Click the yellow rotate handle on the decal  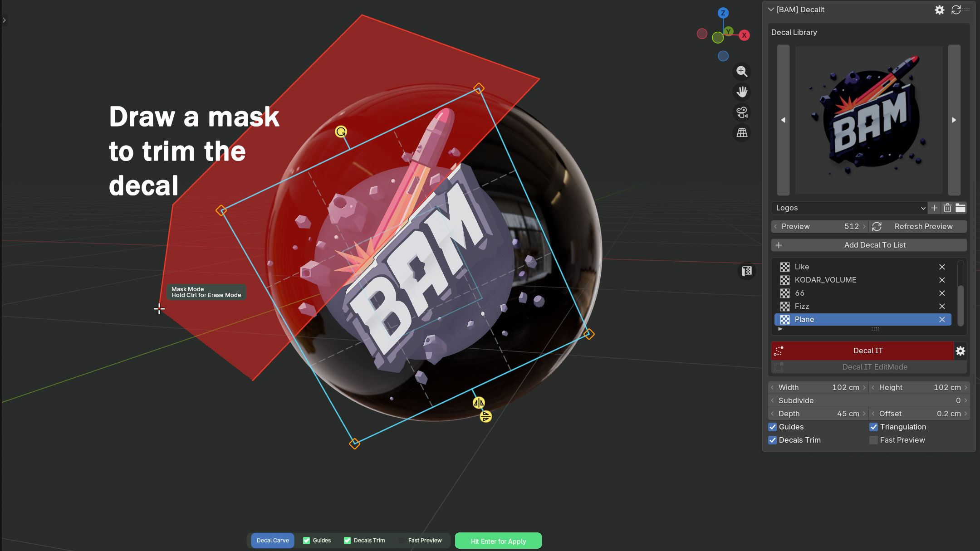[341, 132]
